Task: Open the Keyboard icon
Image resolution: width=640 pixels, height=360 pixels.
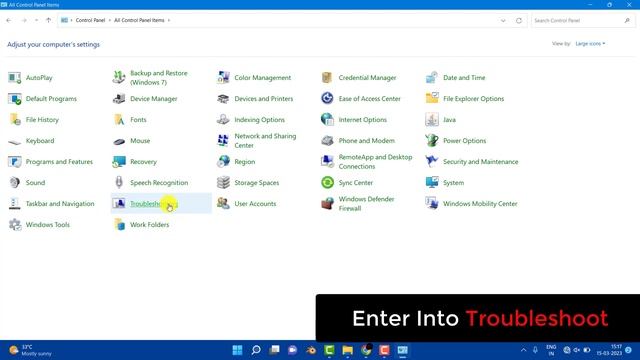Action: pyautogui.click(x=15, y=141)
